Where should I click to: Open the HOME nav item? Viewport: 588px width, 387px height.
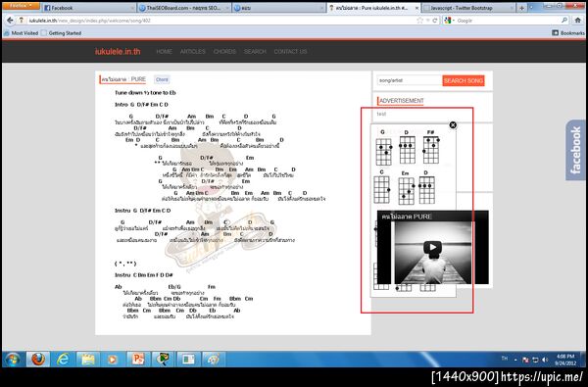coord(164,51)
